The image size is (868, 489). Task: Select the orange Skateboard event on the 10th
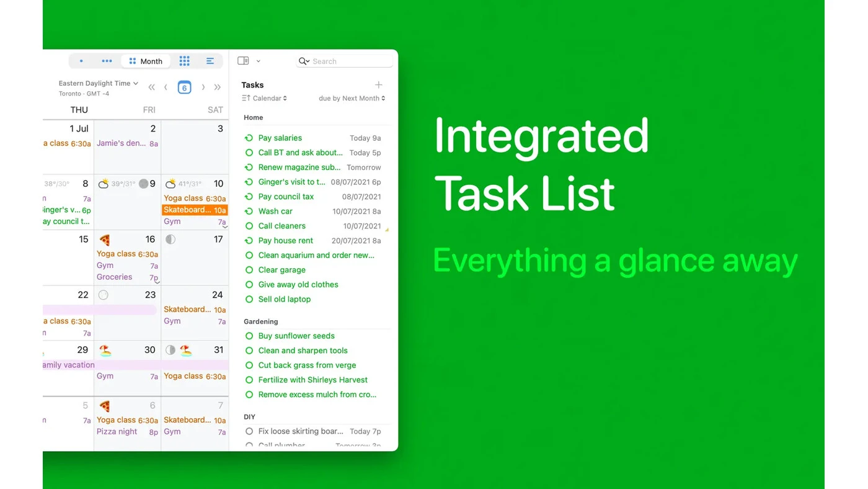pyautogui.click(x=195, y=210)
